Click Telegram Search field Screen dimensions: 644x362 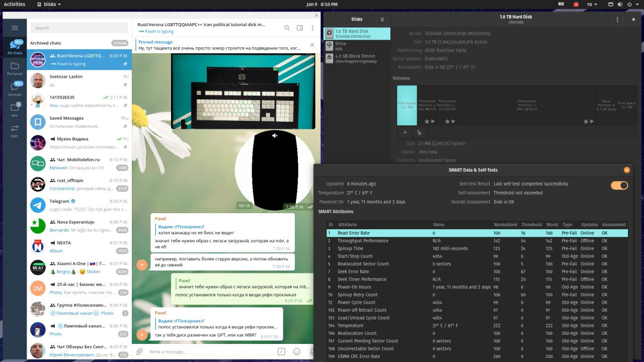click(79, 28)
